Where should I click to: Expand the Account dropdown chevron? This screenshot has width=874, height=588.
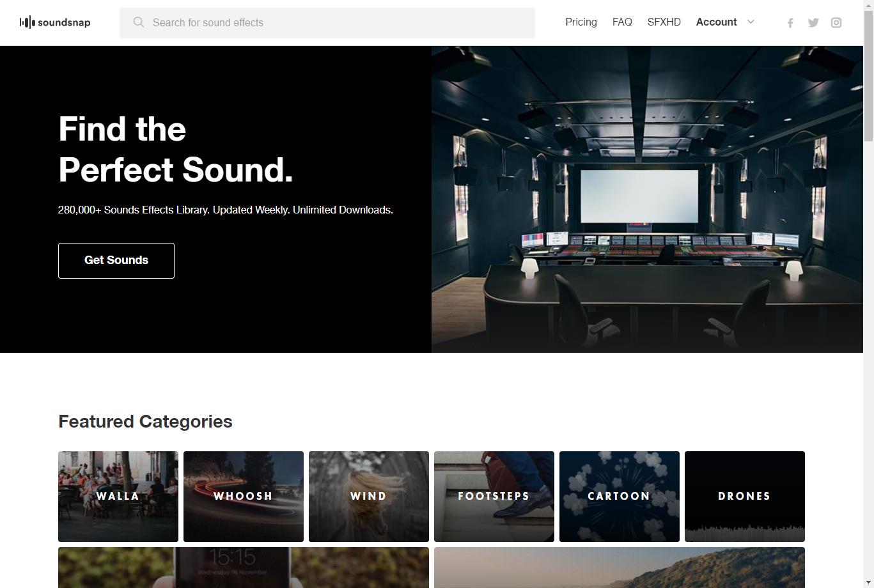coord(751,22)
